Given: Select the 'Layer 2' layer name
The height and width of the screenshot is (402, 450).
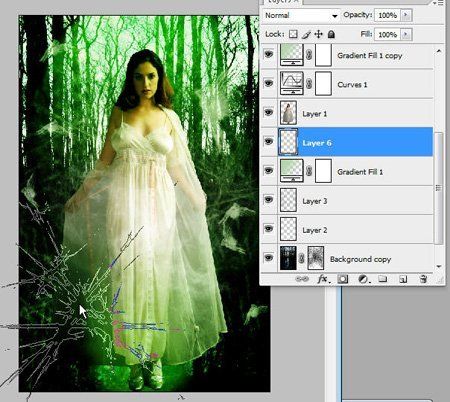Looking at the screenshot, I should click(315, 230).
